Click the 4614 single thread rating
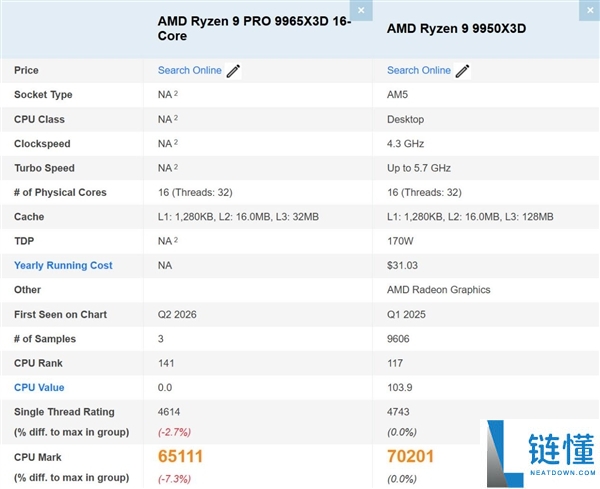Image resolution: width=600 pixels, height=489 pixels. [169, 412]
